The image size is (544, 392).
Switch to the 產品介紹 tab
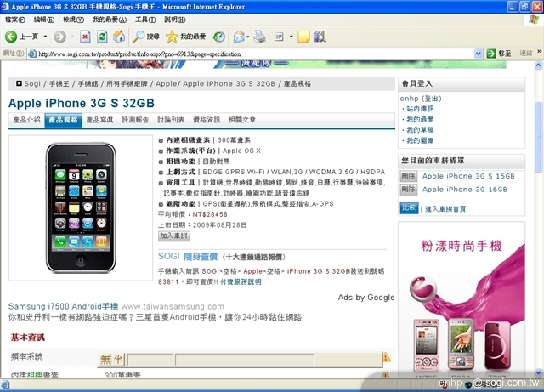[26, 120]
